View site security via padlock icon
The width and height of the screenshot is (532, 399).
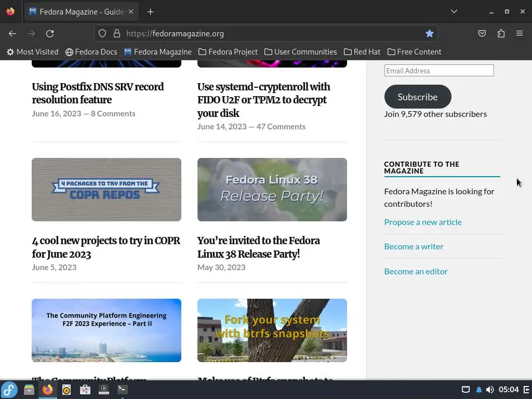pyautogui.click(x=117, y=33)
